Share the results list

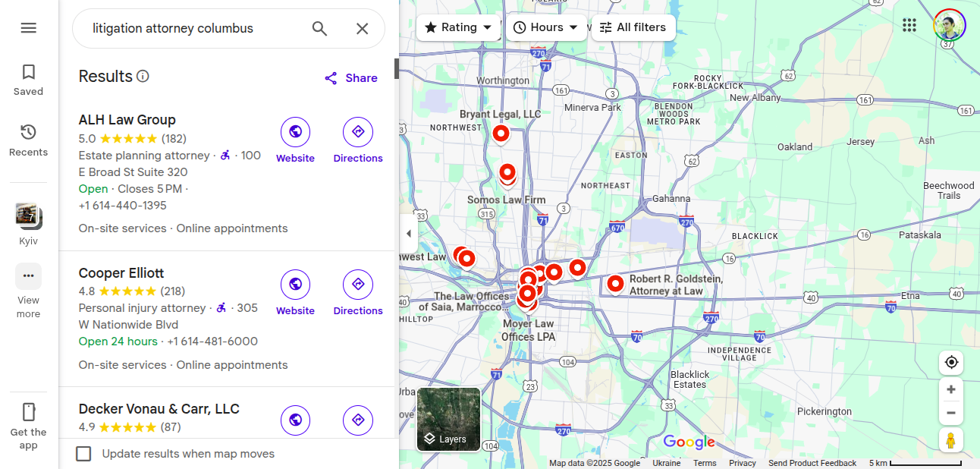point(350,78)
